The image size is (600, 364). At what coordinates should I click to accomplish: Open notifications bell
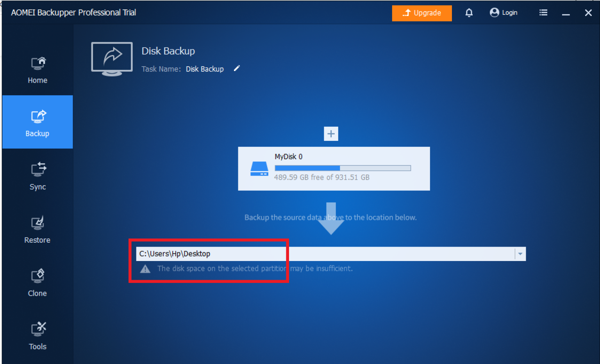469,13
